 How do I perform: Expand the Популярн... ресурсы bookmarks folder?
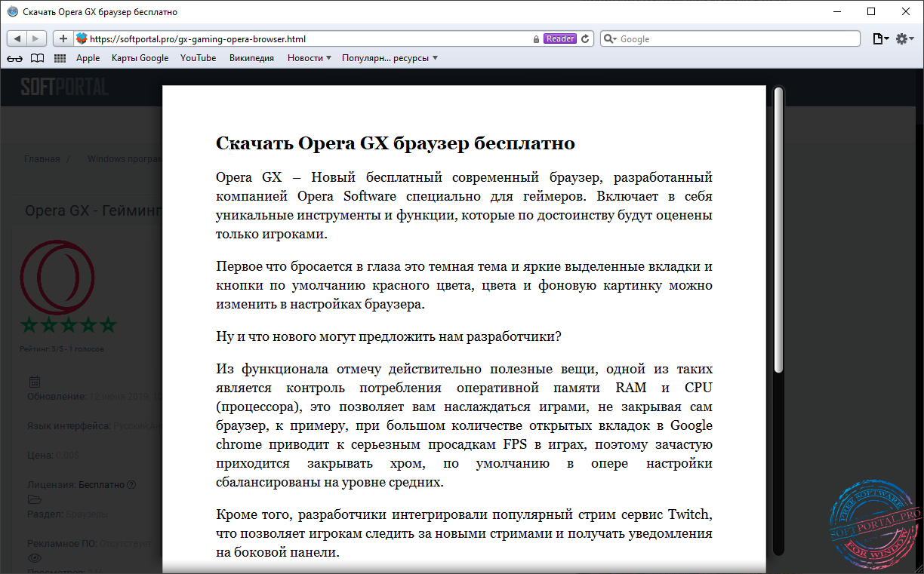pyautogui.click(x=390, y=58)
